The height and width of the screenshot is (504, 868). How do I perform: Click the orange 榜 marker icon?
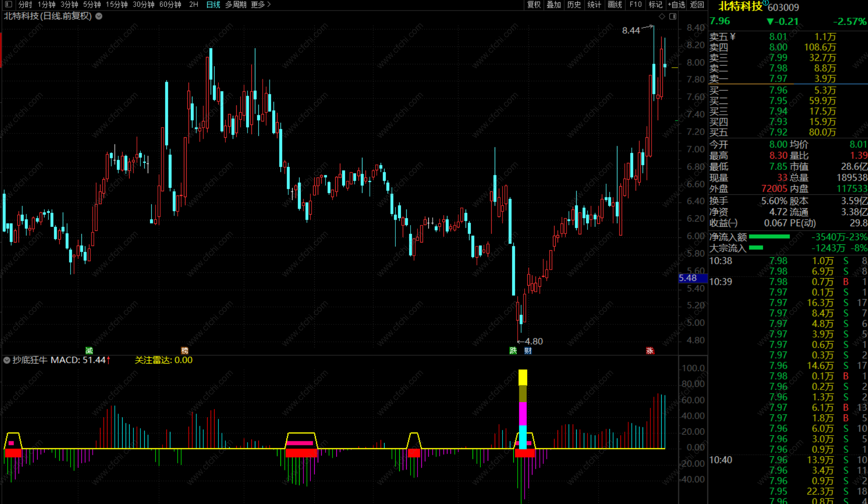point(185,351)
